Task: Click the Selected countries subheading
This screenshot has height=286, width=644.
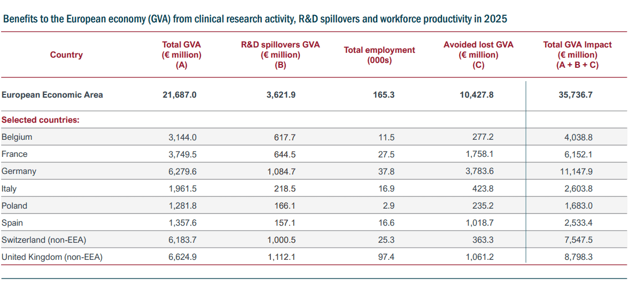Action: coord(41,120)
